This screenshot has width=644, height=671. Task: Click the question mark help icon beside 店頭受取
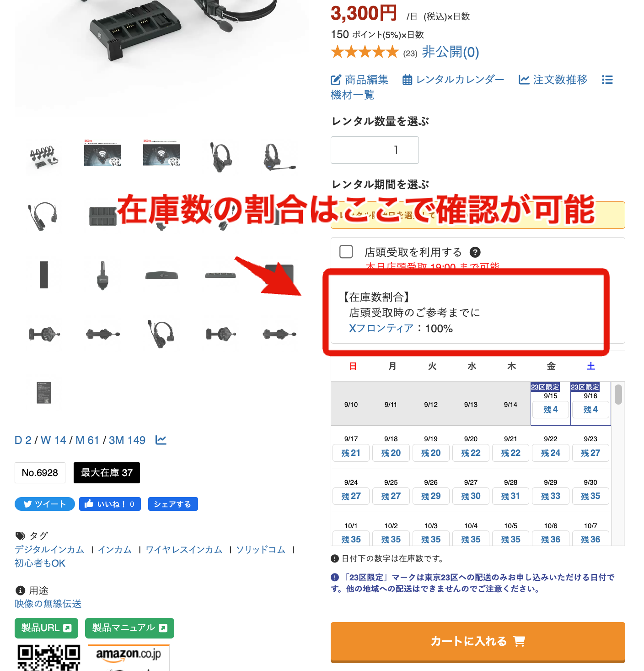(475, 252)
